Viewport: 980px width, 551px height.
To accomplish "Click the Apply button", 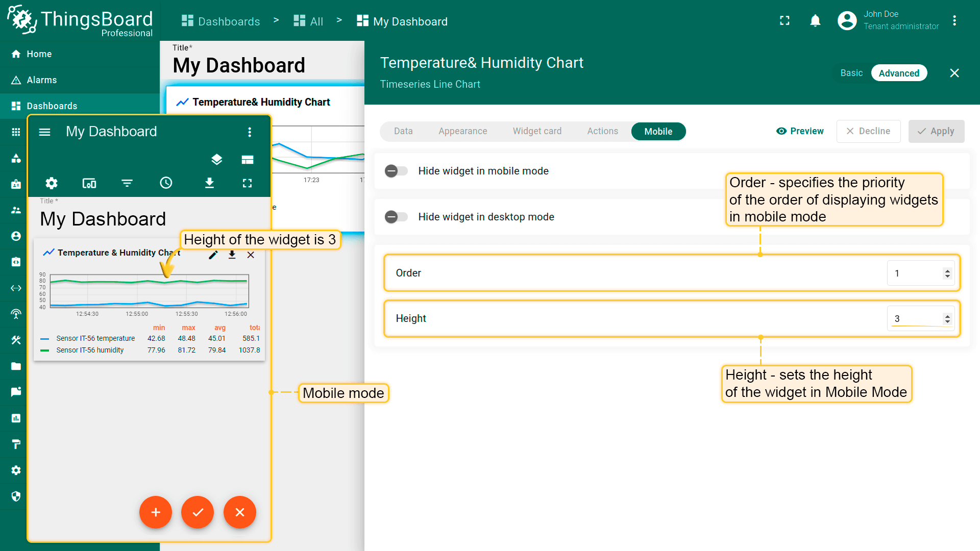I will click(936, 131).
